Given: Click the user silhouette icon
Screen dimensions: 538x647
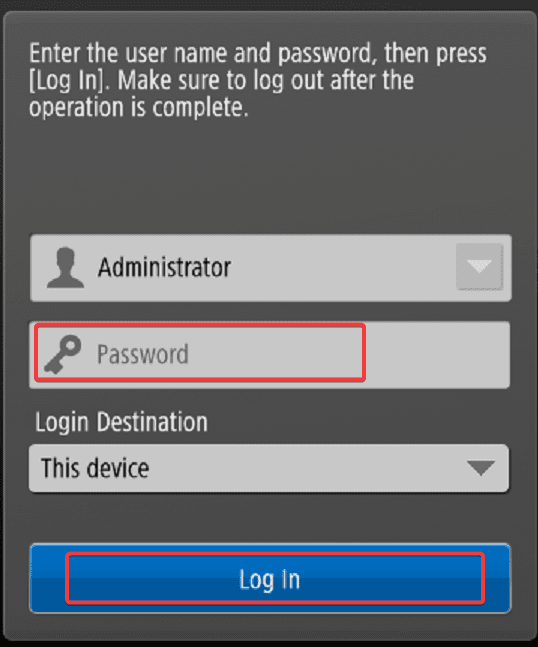Looking at the screenshot, I should coord(65,267).
